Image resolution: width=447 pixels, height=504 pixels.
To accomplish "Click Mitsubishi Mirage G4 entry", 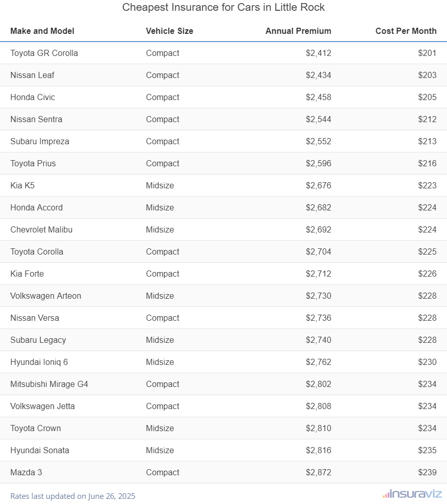I will 49,384.
